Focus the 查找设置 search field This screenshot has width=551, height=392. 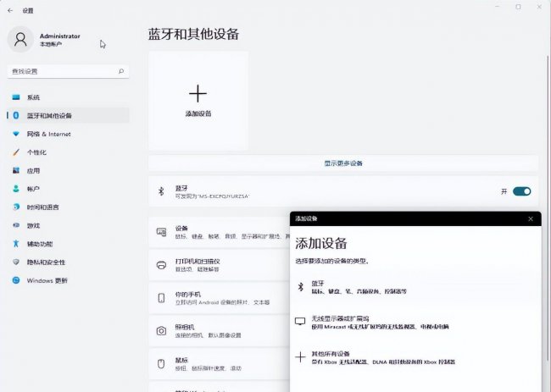click(x=68, y=71)
